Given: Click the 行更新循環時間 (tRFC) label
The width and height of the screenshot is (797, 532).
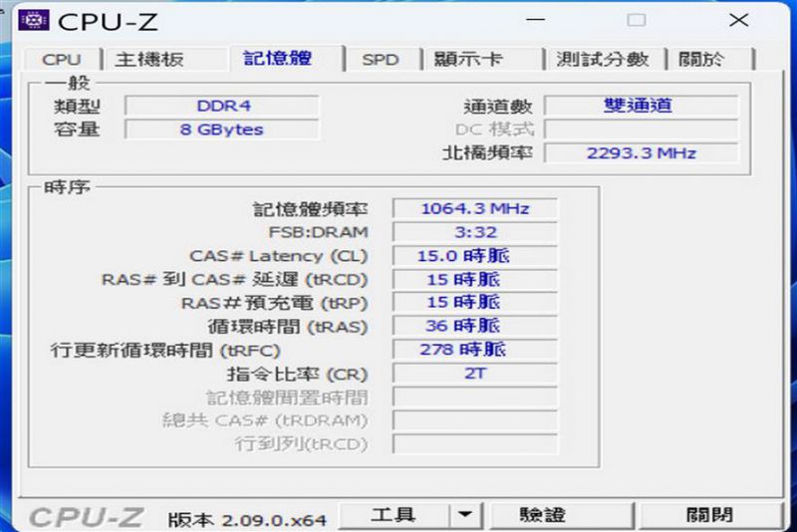Looking at the screenshot, I should tap(165, 350).
